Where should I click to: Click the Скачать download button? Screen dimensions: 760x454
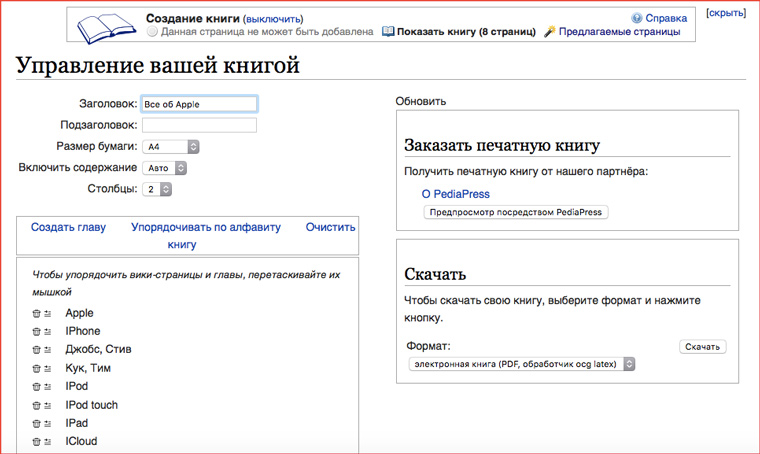[702, 347]
